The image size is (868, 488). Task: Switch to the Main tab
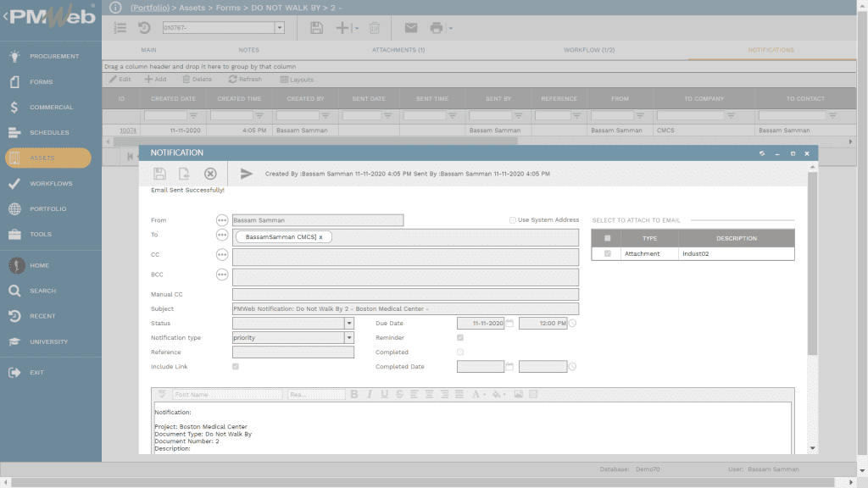[x=148, y=50]
